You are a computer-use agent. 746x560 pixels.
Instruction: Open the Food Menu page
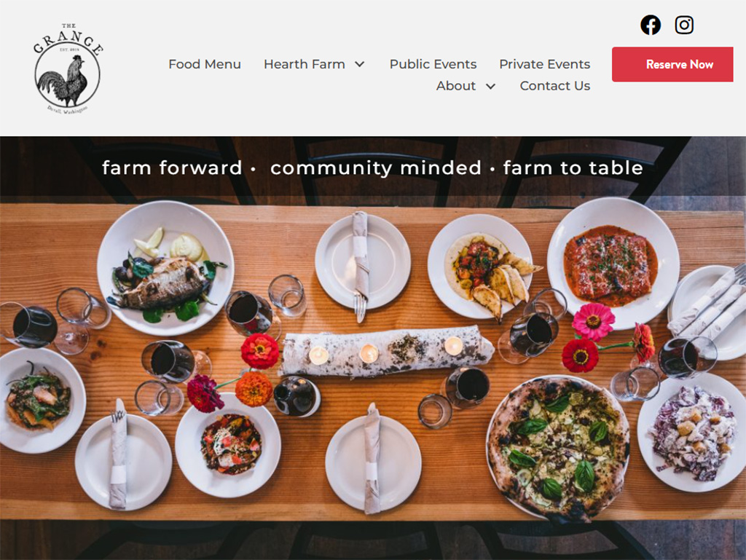[x=205, y=64]
